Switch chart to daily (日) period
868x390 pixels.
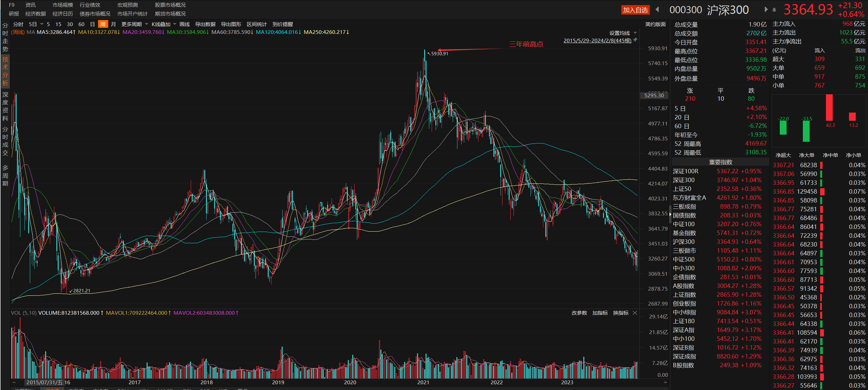pos(92,24)
